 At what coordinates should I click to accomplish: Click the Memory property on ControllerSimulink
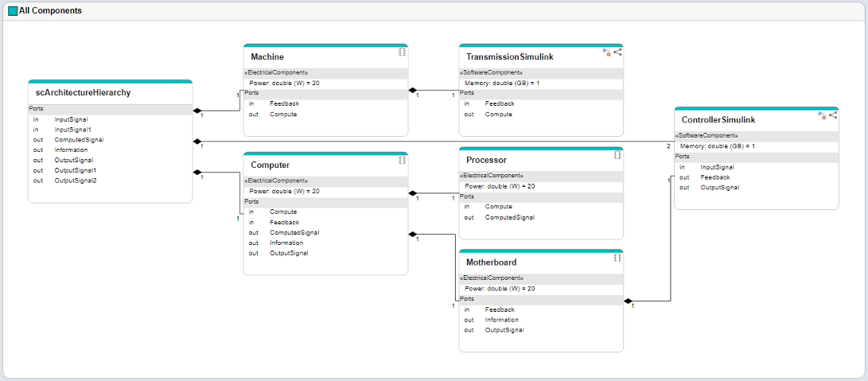click(x=718, y=146)
